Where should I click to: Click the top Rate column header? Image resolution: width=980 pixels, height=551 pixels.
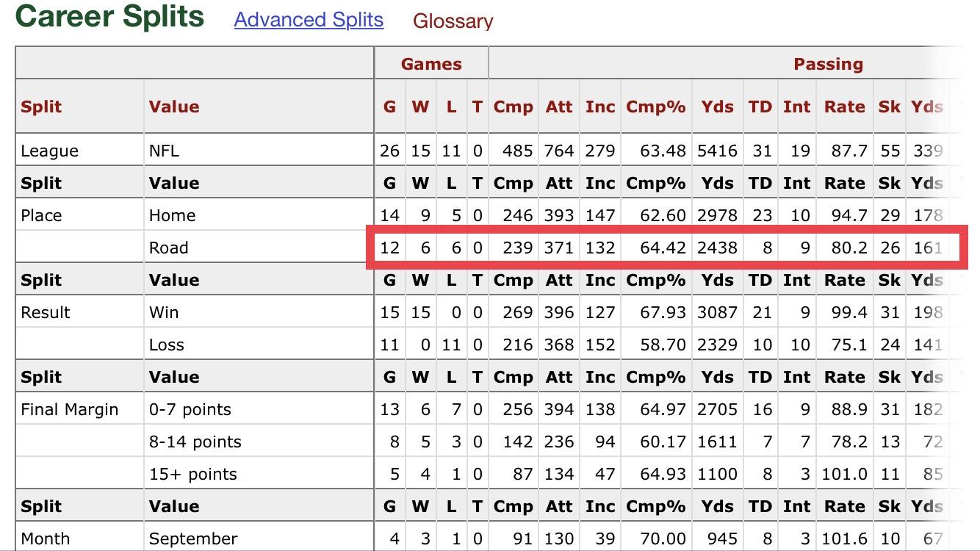pos(845,107)
